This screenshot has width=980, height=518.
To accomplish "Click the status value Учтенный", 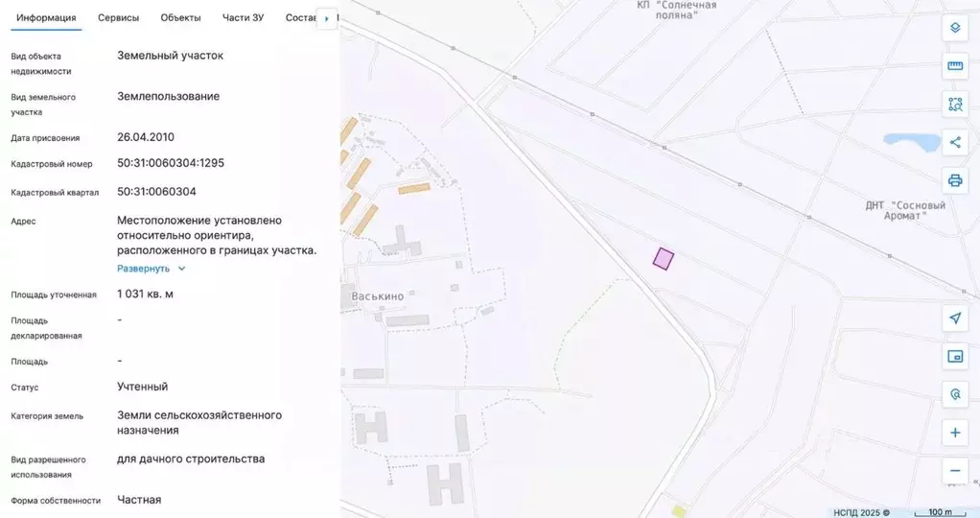I will coord(143,387).
